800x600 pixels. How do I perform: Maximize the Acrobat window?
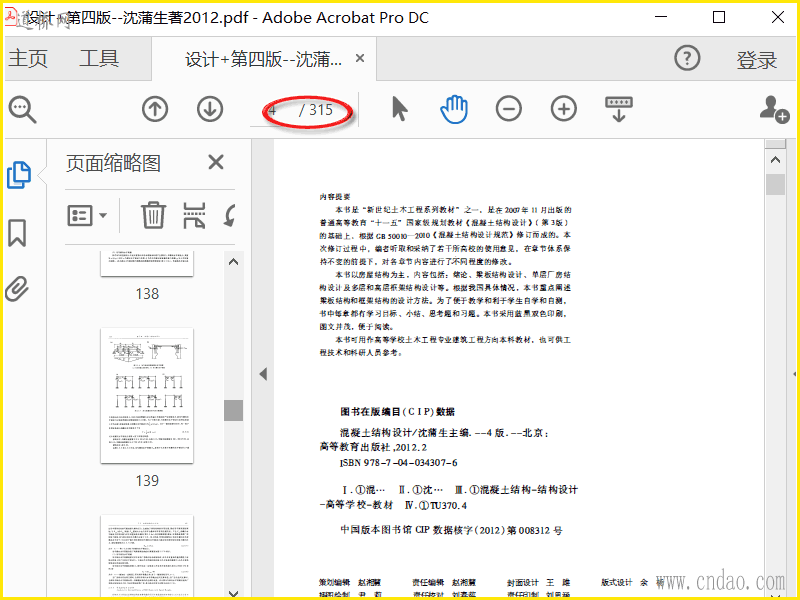pyautogui.click(x=718, y=17)
